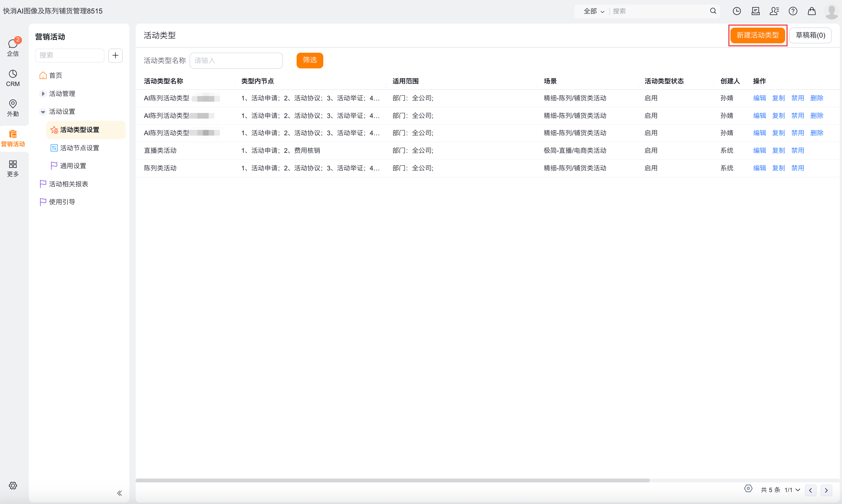Expand the 活动管理 tree node
The image size is (842, 504).
click(x=43, y=94)
